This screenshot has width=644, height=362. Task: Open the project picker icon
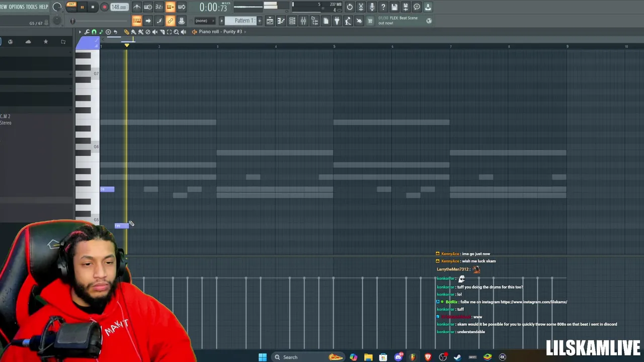point(326,21)
